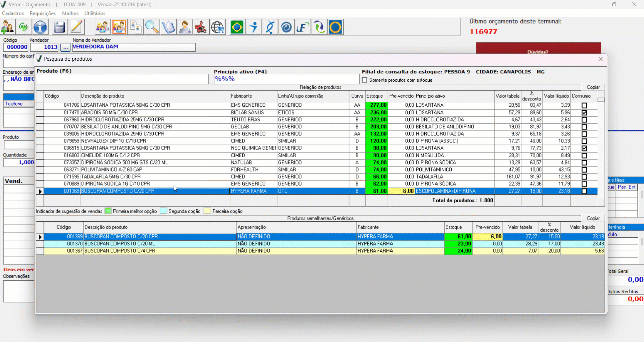Check Consumo box for BUSCOPAN COMPOSTO row
This screenshot has width=644, height=342.
pos(584,191)
